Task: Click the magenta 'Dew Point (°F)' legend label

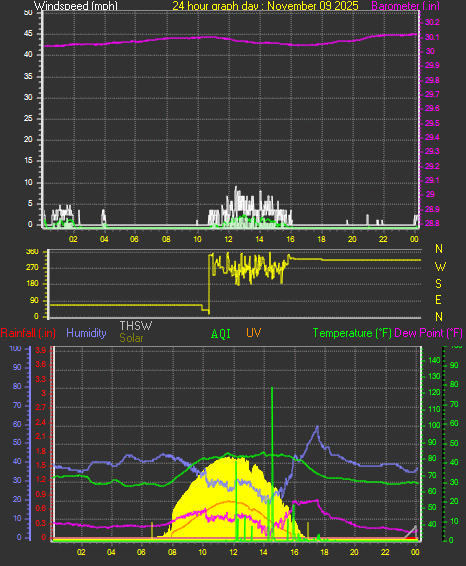Action: 428,333
